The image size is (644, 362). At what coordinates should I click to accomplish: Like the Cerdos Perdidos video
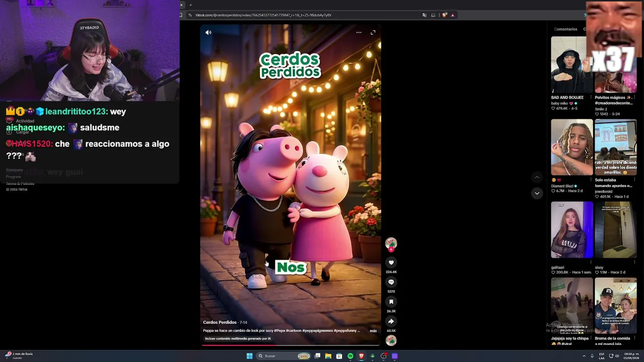coord(391,262)
